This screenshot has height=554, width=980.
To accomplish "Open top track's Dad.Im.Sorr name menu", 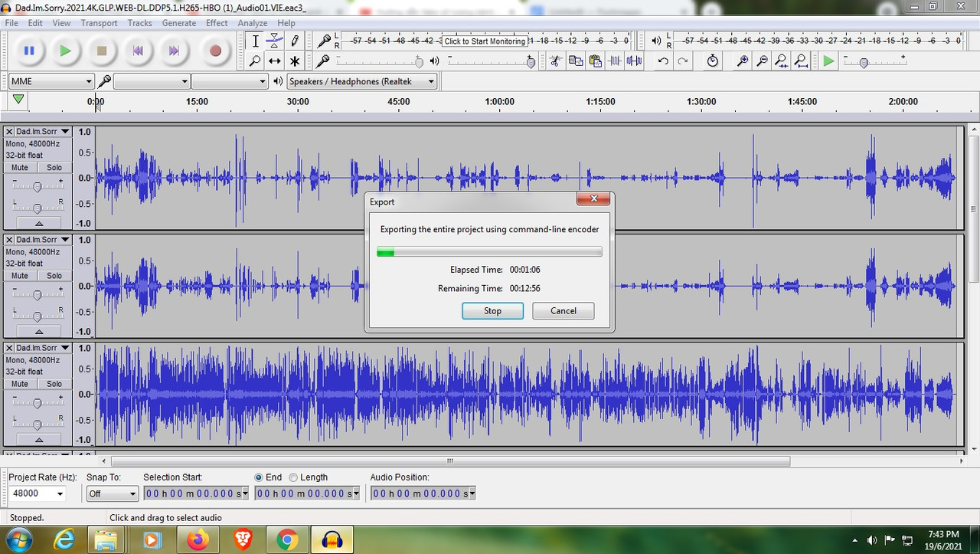I will click(43, 132).
